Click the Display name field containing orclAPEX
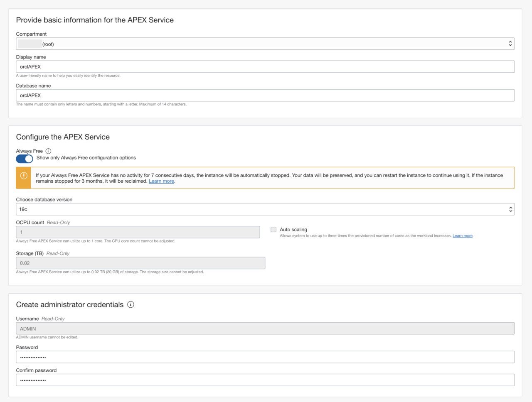The width and height of the screenshot is (532, 402). pos(265,66)
